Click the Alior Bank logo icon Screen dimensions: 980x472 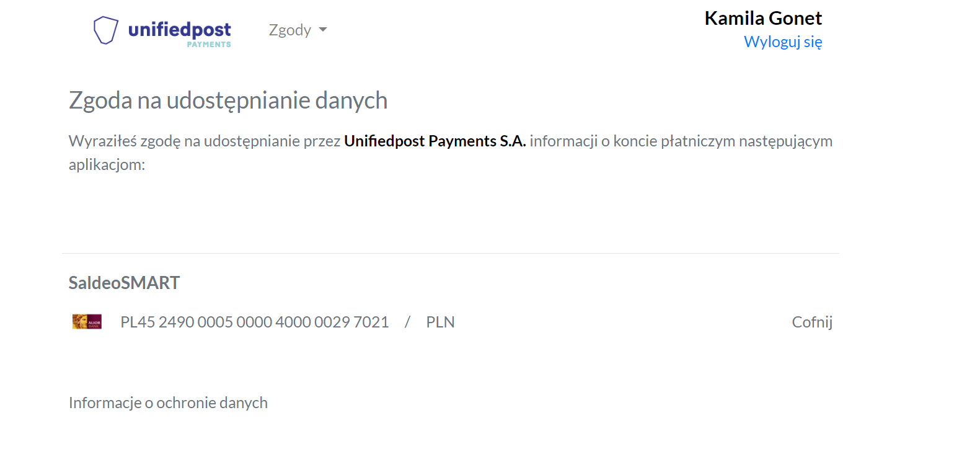click(87, 321)
